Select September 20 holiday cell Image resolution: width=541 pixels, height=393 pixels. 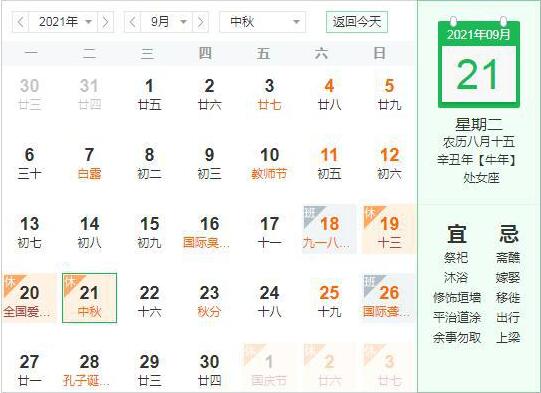[29, 298]
